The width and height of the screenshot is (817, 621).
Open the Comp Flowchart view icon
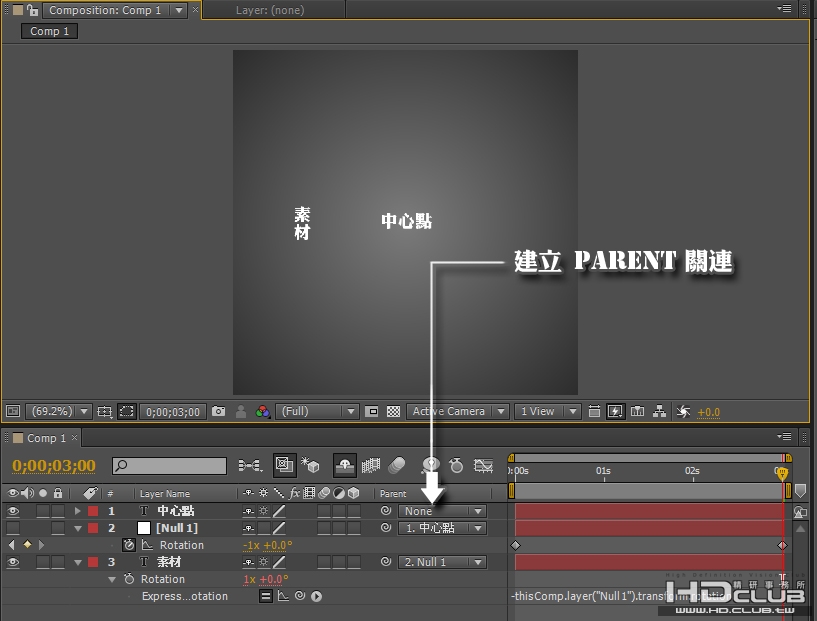pos(660,412)
